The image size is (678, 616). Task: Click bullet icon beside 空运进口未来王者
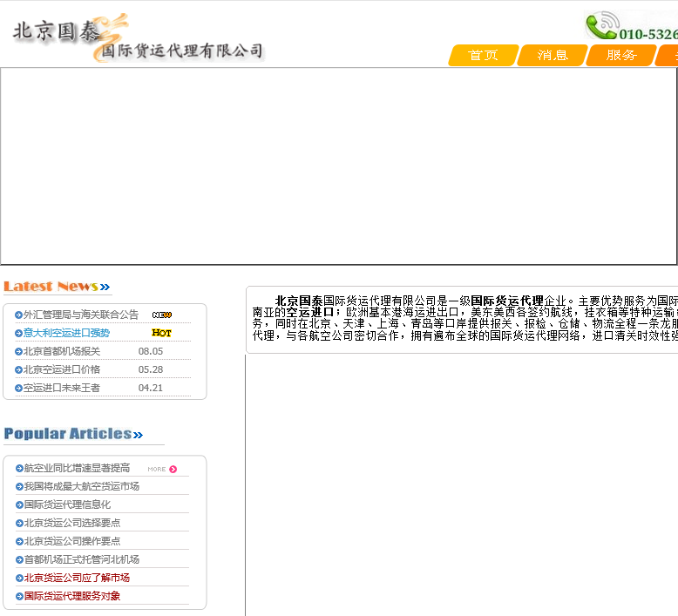pos(18,389)
